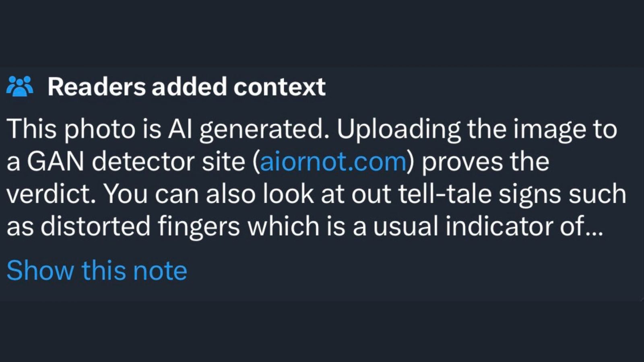The height and width of the screenshot is (362, 644).
Task: Click the empty dark area above the note
Action: pyautogui.click(x=322, y=32)
